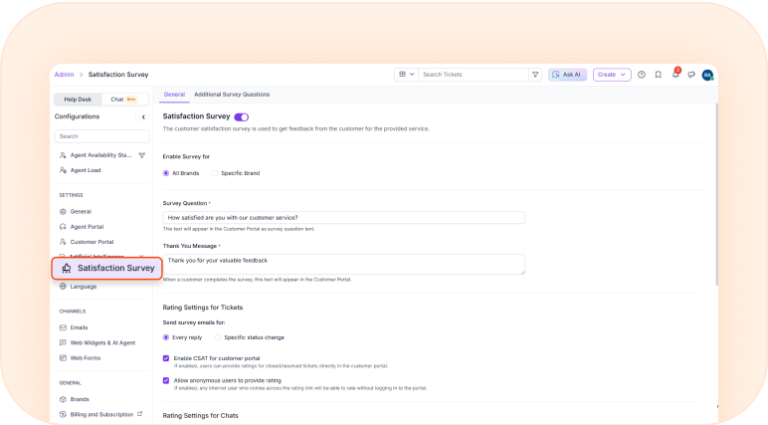Click the Thank You Message text area

click(x=343, y=264)
